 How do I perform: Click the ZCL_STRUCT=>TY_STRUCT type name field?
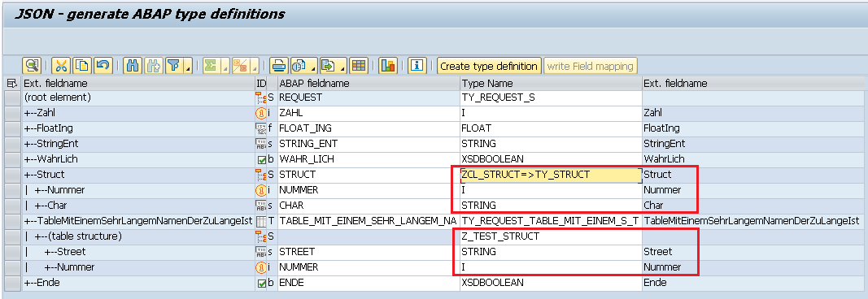[x=551, y=175]
